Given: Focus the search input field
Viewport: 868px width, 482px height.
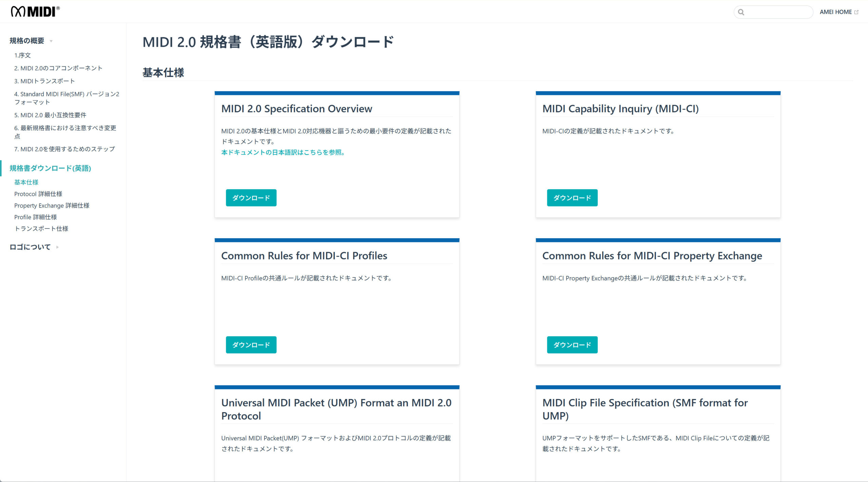Looking at the screenshot, I should [x=773, y=12].
